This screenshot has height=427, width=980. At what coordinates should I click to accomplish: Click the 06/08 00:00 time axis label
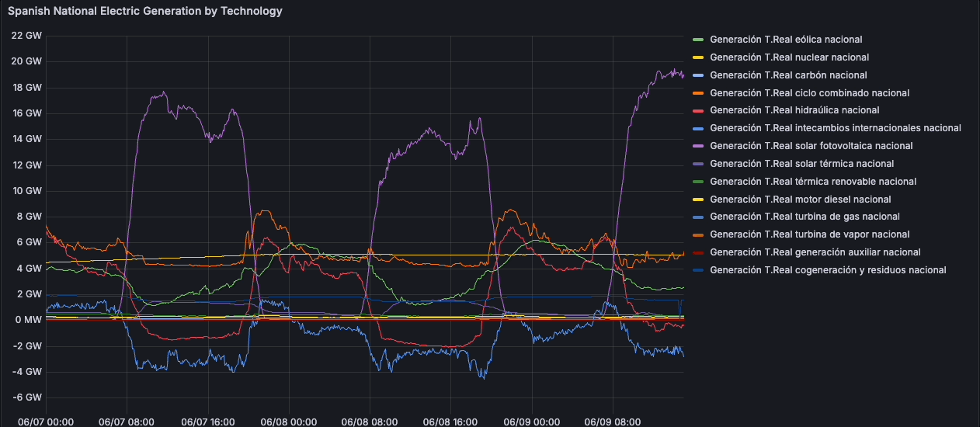(288, 422)
